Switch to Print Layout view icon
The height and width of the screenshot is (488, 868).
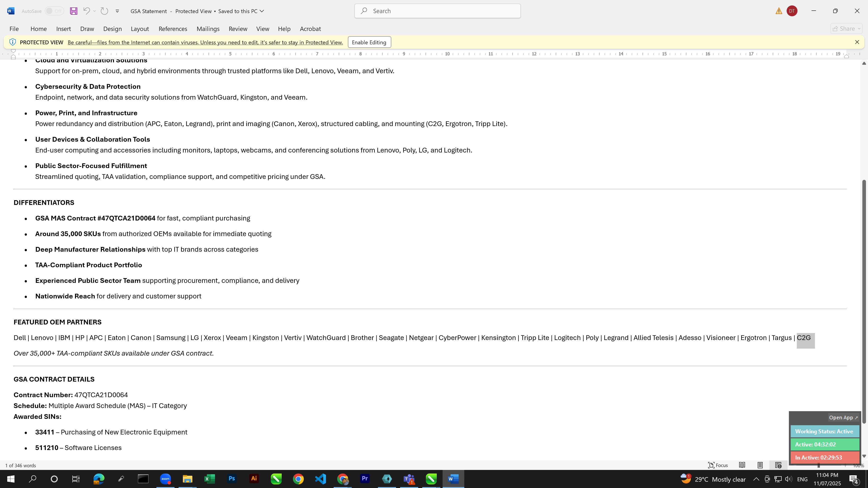tap(760, 465)
